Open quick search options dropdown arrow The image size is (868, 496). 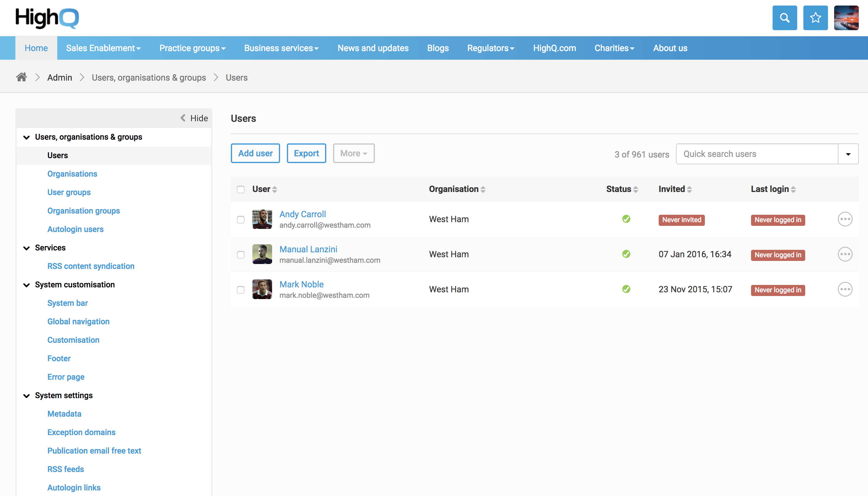(x=848, y=154)
